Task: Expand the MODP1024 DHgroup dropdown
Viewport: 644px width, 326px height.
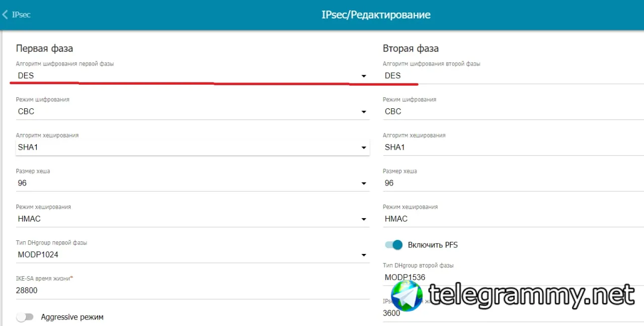Action: [193, 254]
